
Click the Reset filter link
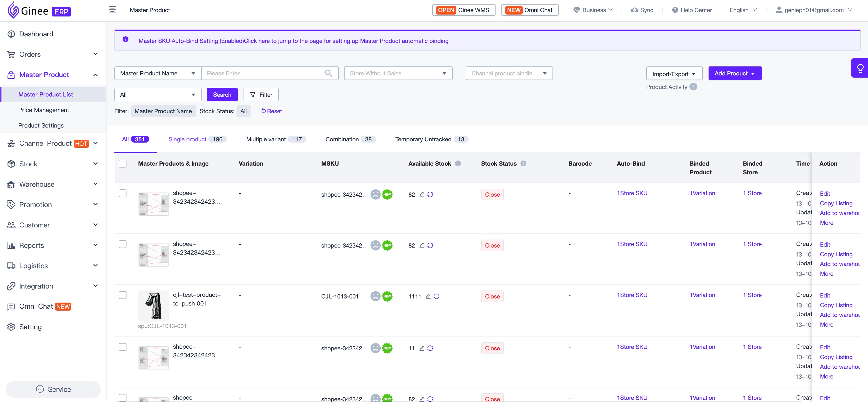[x=272, y=111]
